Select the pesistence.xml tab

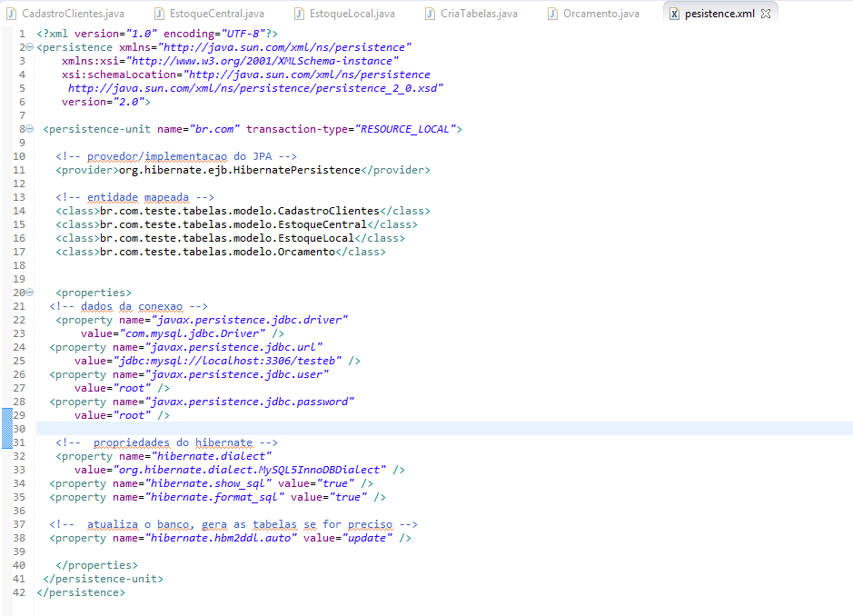point(719,14)
